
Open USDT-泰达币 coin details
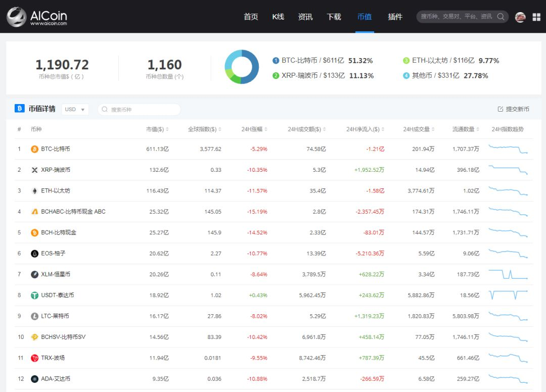(x=58, y=295)
